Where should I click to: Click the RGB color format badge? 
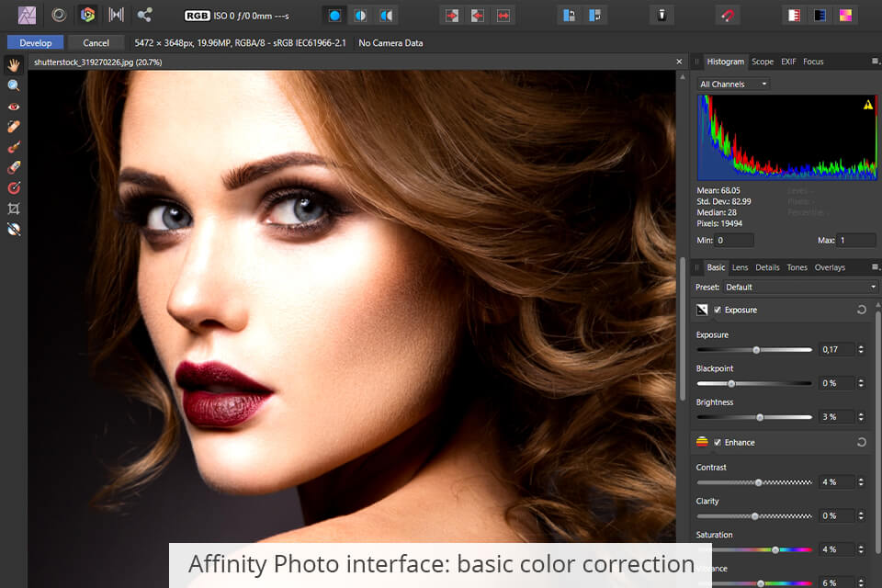[x=197, y=16]
